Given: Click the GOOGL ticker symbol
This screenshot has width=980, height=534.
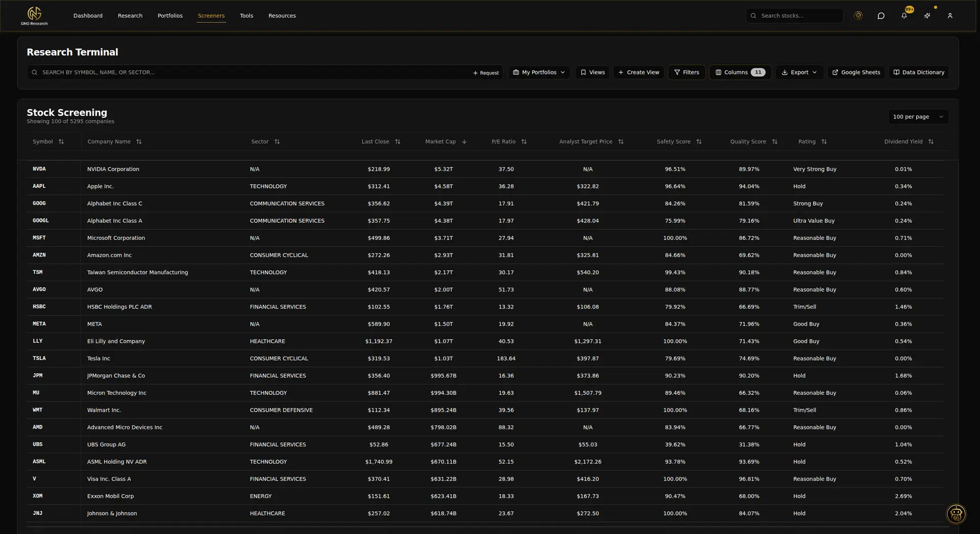Looking at the screenshot, I should click(x=41, y=221).
